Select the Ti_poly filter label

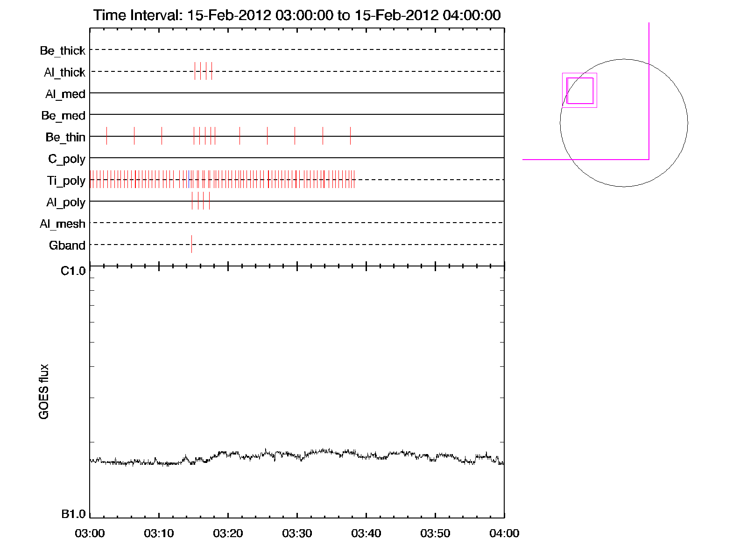pyautogui.click(x=66, y=181)
